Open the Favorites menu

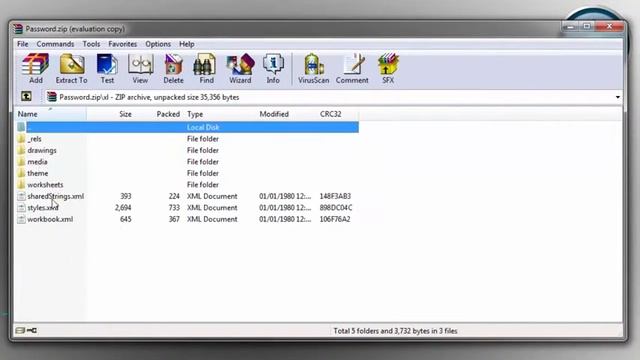(122, 44)
